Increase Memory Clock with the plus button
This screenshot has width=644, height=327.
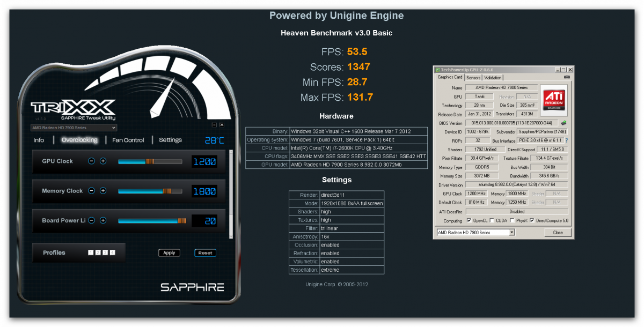(x=103, y=191)
